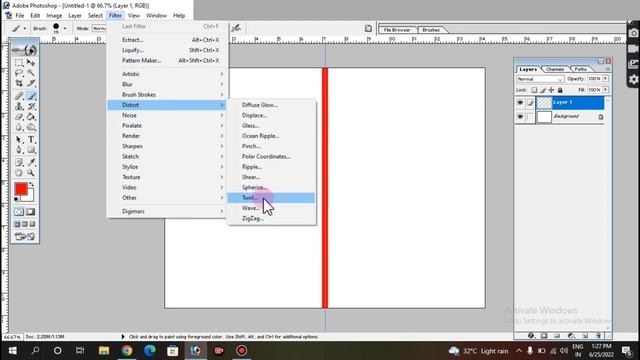Screen dimensions: 640x360
Task: Choose Twirl from Distort submenu
Action: (x=271, y=198)
